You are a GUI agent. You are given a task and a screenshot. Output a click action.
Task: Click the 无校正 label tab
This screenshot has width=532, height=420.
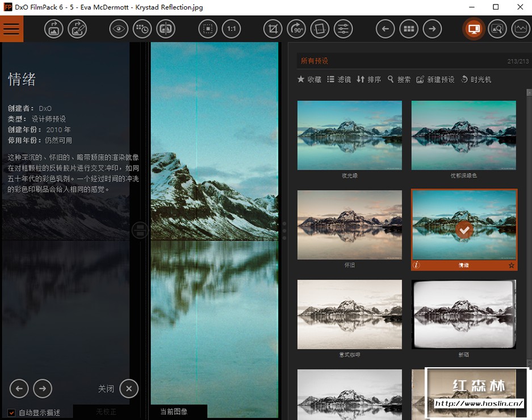[106, 411]
